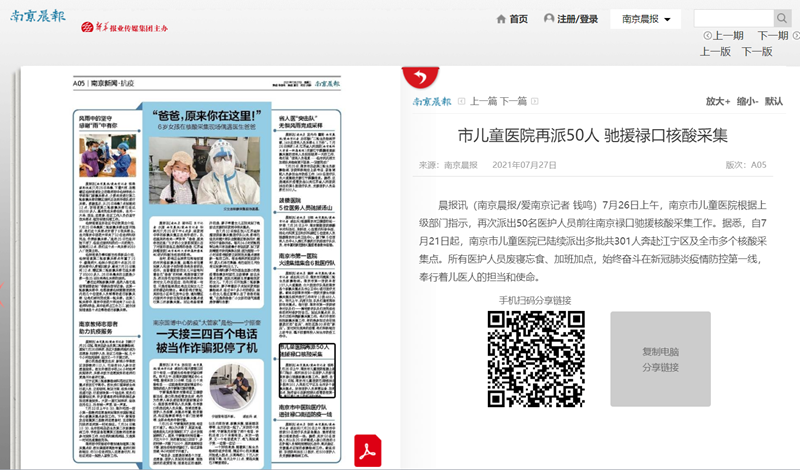Image resolution: width=800 pixels, height=470 pixels.
Task: Click the 南京晨报 logo in header
Action: click(38, 16)
